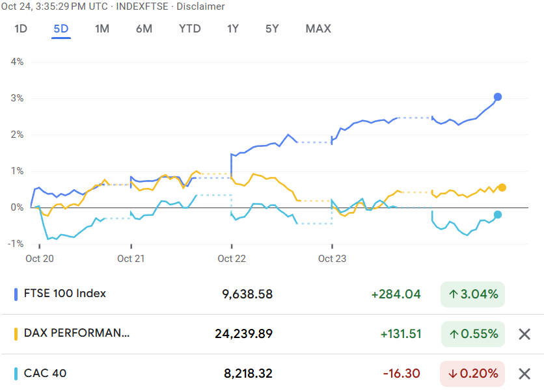Click the CAC 40 0.20% decline badge
This screenshot has height=392, width=544.
coord(472,374)
